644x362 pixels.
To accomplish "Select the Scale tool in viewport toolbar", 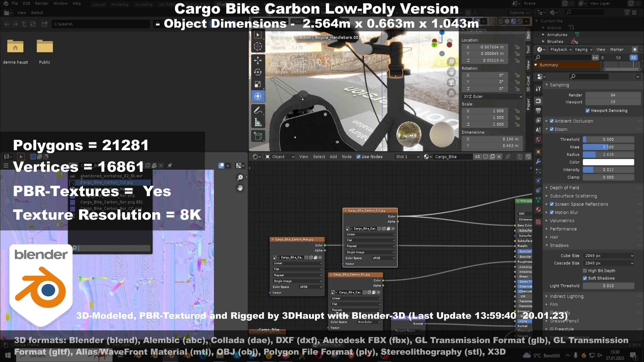I will tap(258, 84).
